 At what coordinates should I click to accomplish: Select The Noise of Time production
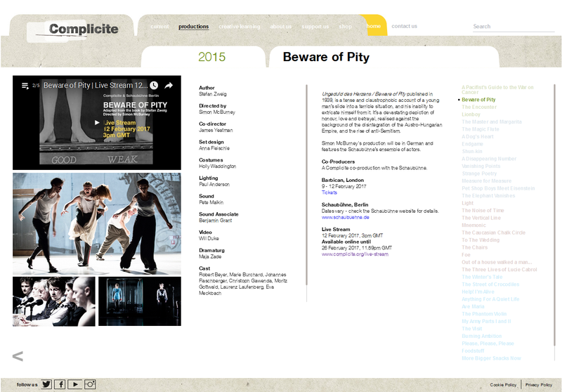point(483,211)
